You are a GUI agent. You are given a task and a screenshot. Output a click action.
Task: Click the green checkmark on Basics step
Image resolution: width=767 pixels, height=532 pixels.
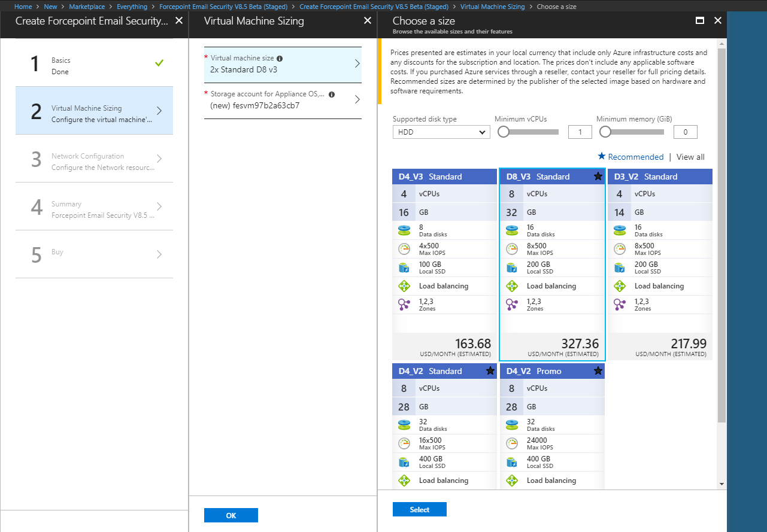(159, 63)
